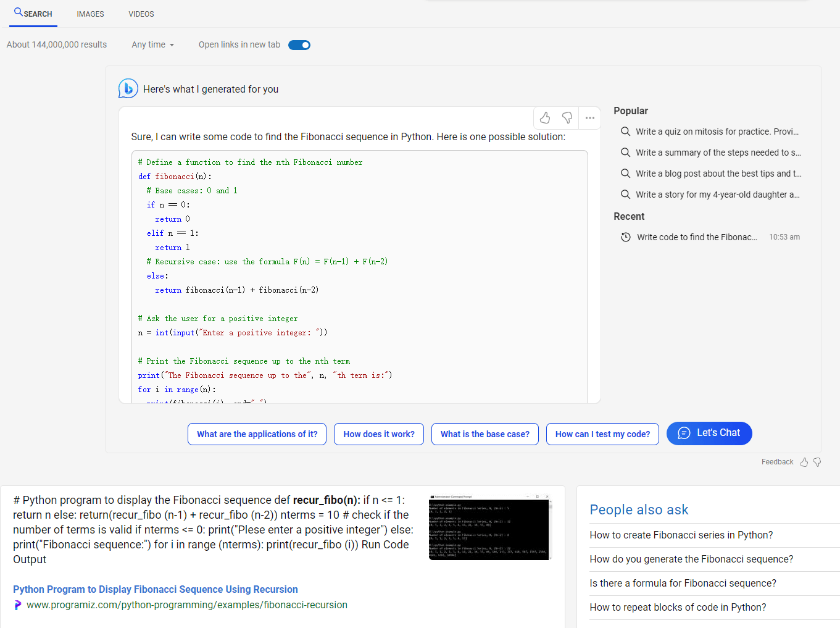Click the Feedback thumbs up icon
The width and height of the screenshot is (840, 628).
[x=804, y=462]
